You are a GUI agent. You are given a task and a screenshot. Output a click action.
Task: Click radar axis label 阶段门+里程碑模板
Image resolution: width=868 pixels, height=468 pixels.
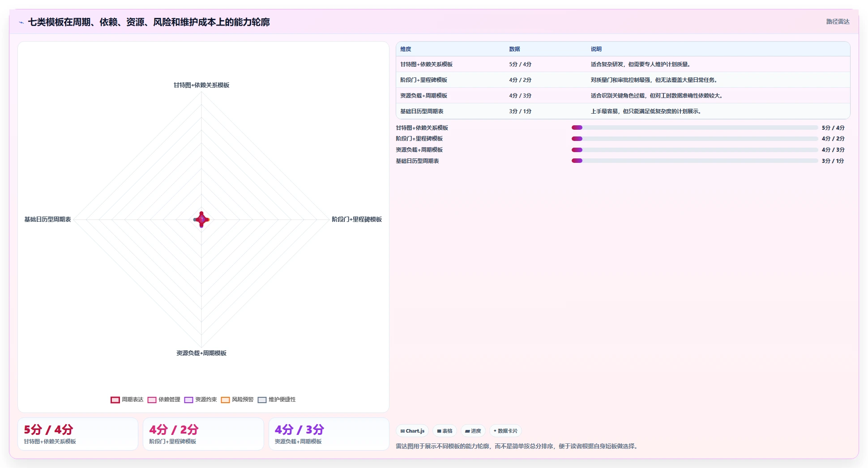pos(357,219)
